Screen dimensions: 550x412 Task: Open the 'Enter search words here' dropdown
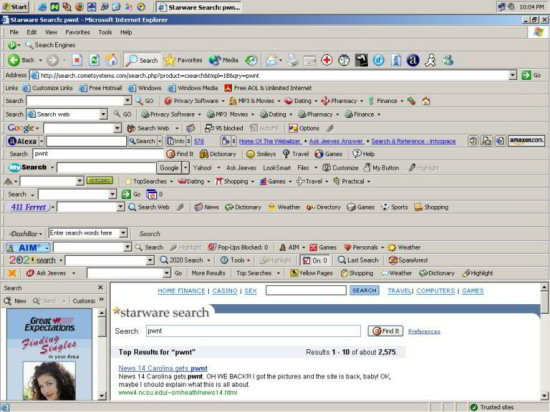pyautogui.click(x=123, y=233)
